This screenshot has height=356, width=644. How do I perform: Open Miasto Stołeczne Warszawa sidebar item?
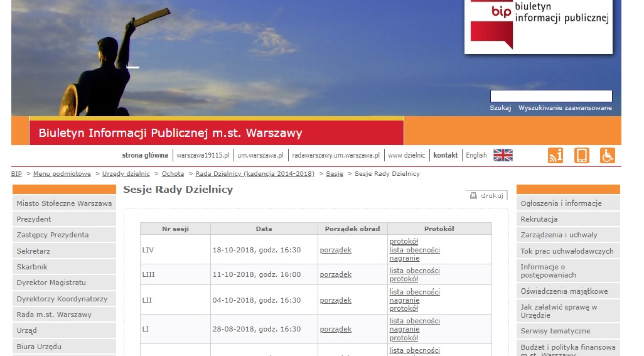coord(64,203)
